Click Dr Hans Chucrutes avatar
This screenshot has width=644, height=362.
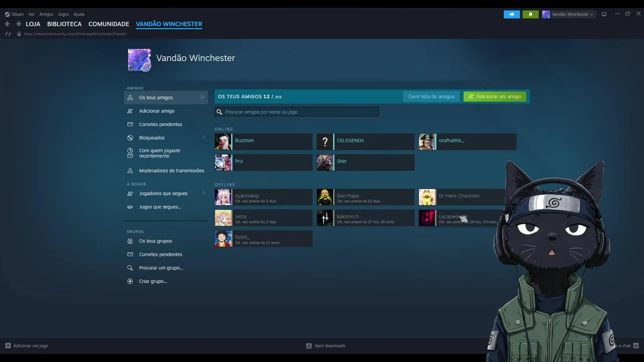point(427,197)
